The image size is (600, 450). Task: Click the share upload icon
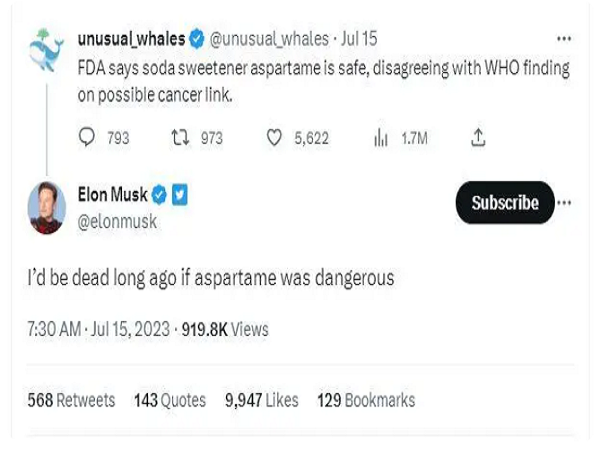pyautogui.click(x=478, y=139)
